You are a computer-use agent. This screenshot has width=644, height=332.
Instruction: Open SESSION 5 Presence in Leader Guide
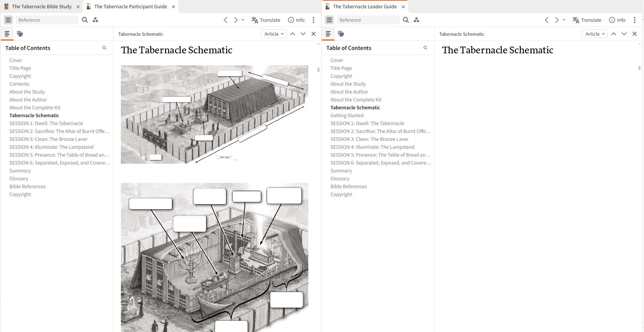point(380,155)
